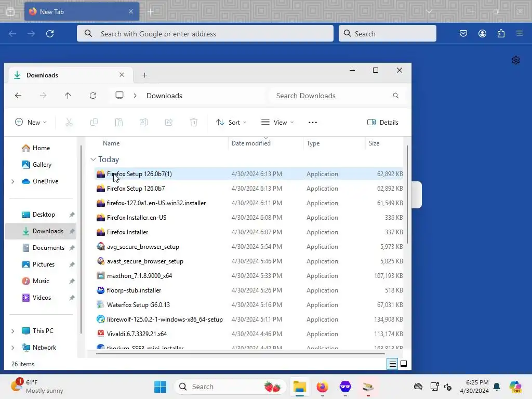This screenshot has height=399, width=532.
Task: Click the Firefox forward arrow button
Action: click(x=31, y=34)
